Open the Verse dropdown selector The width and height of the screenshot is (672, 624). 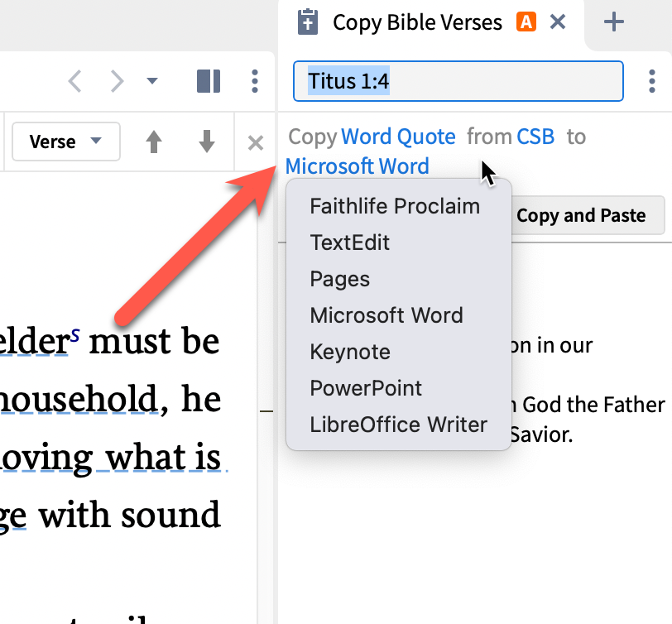click(x=66, y=142)
